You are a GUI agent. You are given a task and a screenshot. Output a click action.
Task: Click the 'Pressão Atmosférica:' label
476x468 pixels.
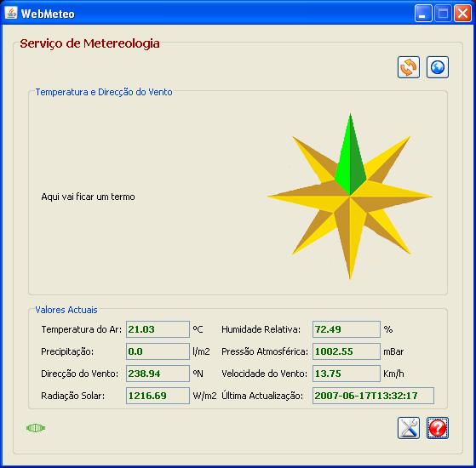(x=265, y=351)
